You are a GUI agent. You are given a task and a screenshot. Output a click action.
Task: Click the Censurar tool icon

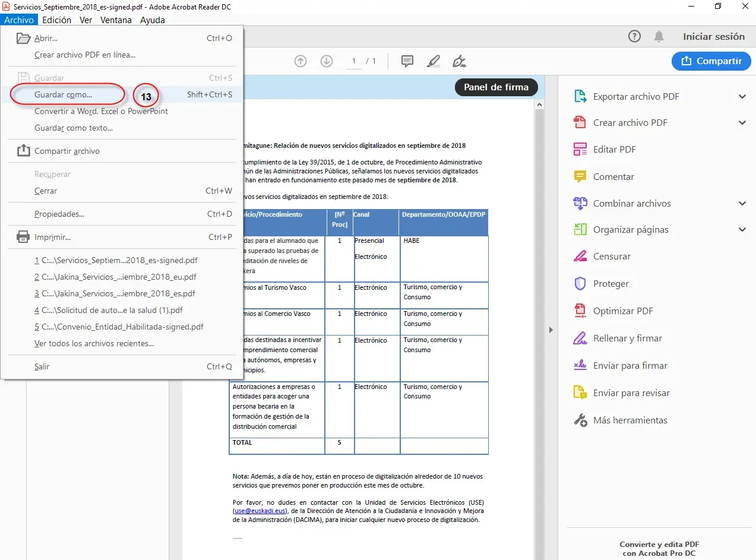coord(580,257)
